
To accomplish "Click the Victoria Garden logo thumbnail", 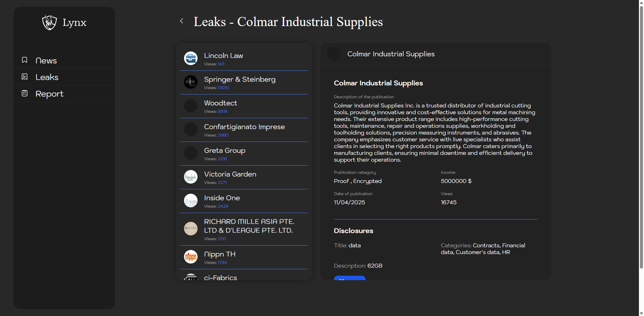I will [191, 177].
